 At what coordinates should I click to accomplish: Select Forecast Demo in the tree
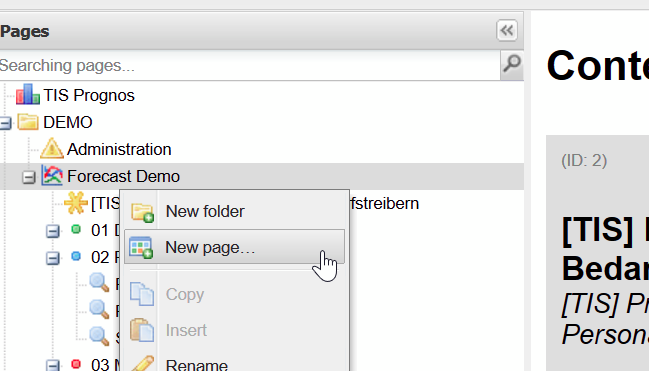123,176
